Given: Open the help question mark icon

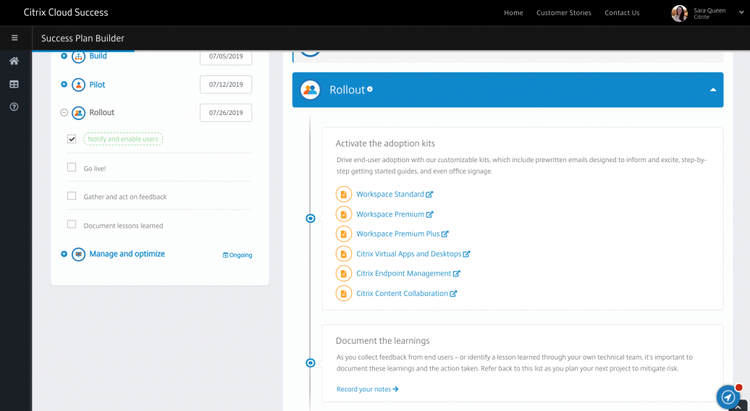Looking at the screenshot, I should 14,107.
